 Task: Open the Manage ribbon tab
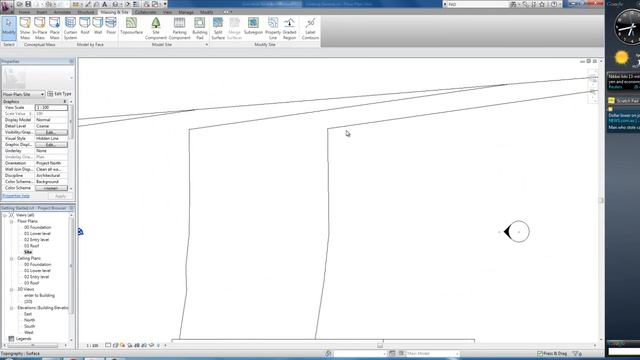(x=186, y=12)
